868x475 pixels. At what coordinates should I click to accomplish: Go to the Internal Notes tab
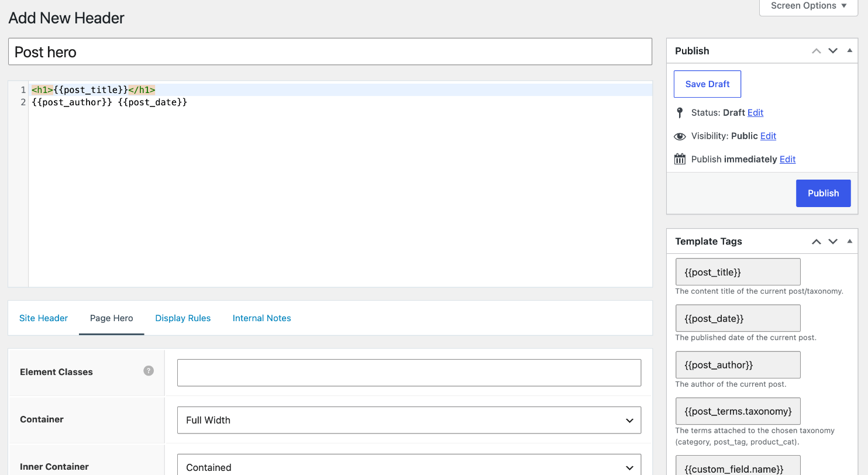point(262,318)
